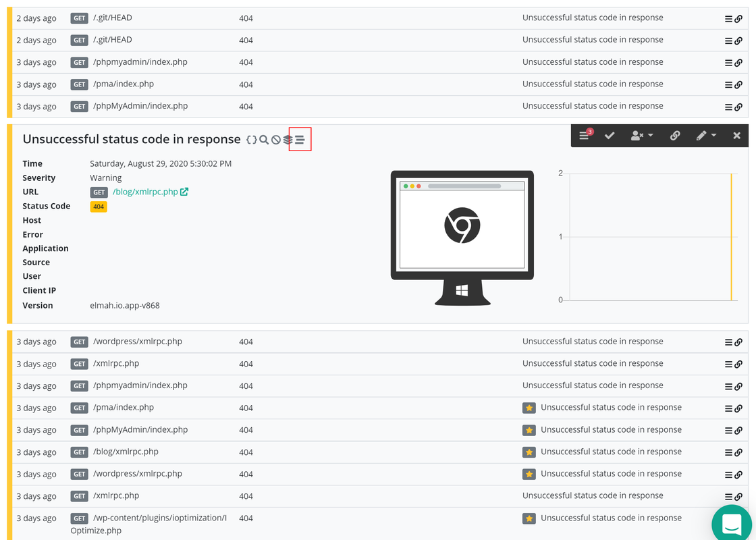
Task: Toggle star on /blog/xmlrpc.php starred row
Action: [529, 452]
